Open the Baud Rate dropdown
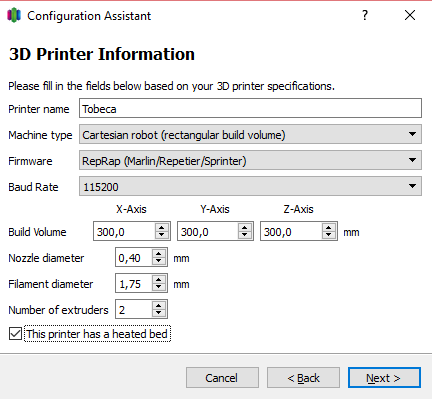The image size is (432, 399). point(250,186)
